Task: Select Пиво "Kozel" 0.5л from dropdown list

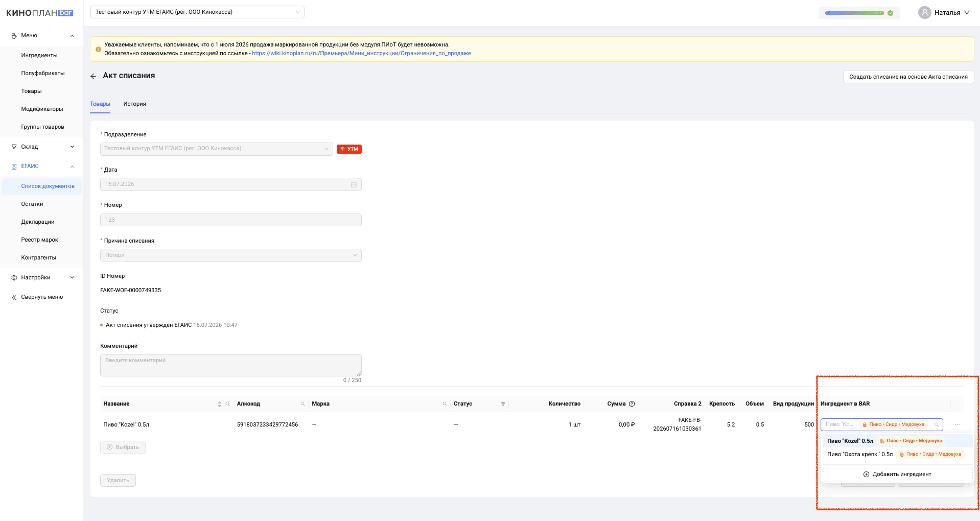Action: pyautogui.click(x=897, y=441)
